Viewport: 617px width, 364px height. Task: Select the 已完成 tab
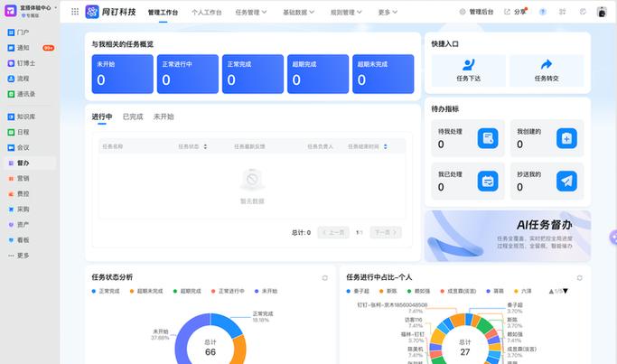point(133,117)
